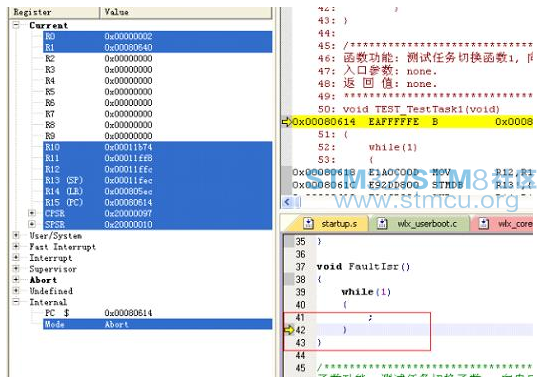Click R14 (LR) value 0x000805ec
Viewport: 538px width, 384px height.
[x=128, y=191]
